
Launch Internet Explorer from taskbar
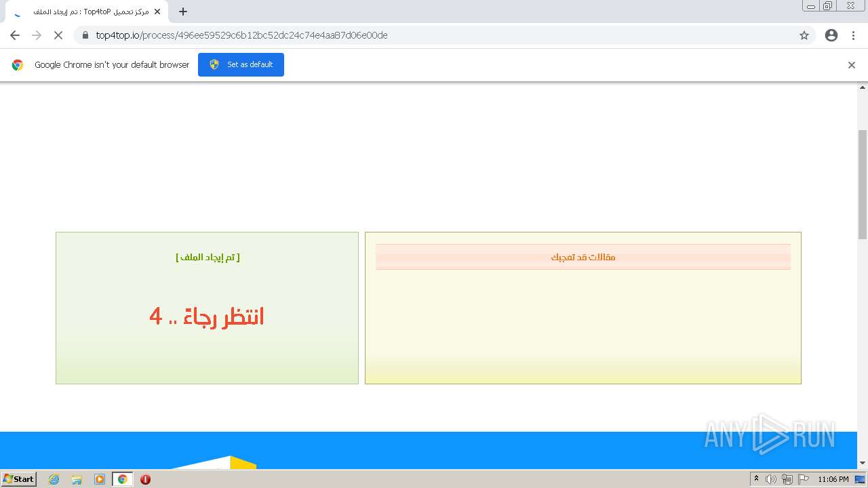click(54, 479)
